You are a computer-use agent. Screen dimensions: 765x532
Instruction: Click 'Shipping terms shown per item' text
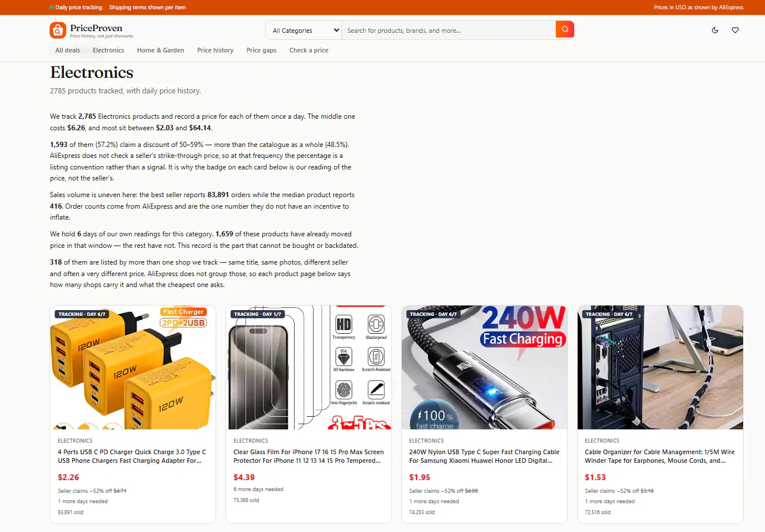coord(148,7)
